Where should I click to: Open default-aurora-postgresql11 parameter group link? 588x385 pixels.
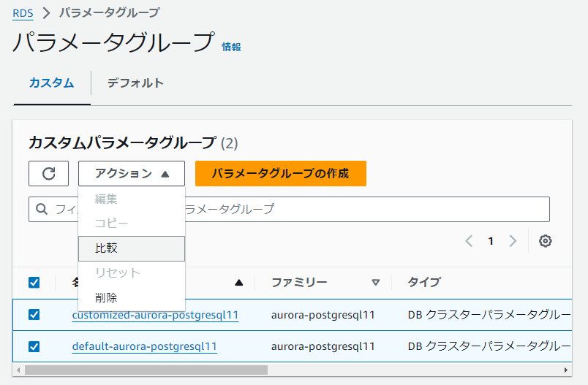144,346
